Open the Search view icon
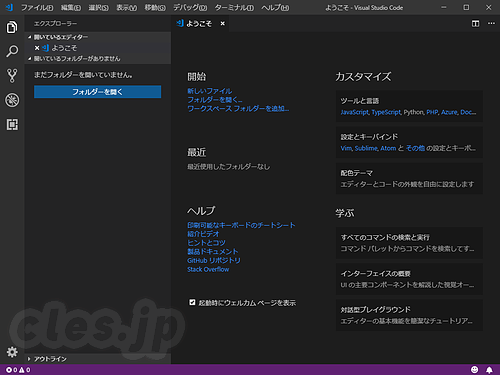The image size is (500, 375). pos(12,51)
